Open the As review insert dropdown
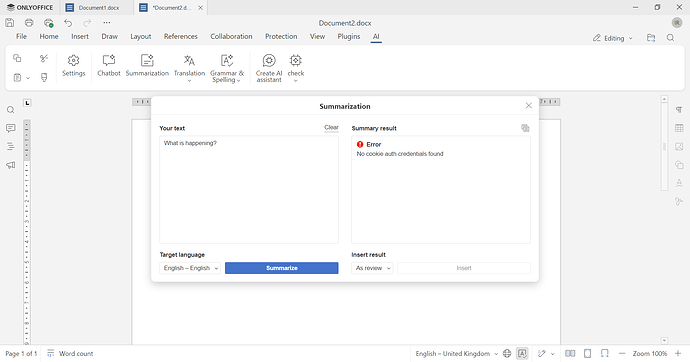This screenshot has width=690, height=362. (372, 268)
